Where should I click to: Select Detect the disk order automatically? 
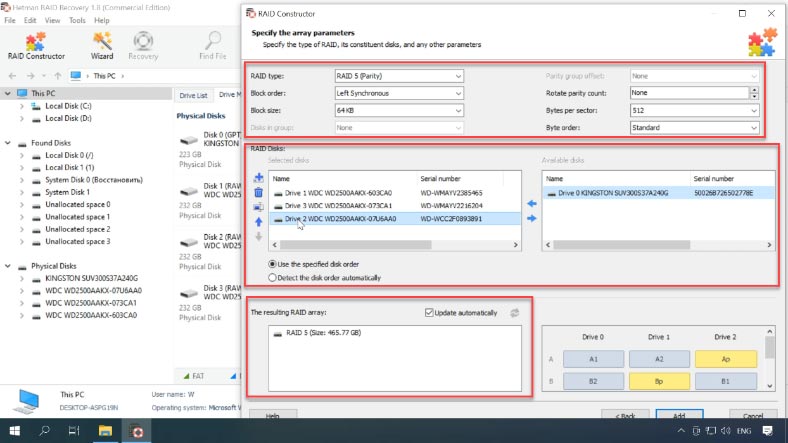coord(325,278)
